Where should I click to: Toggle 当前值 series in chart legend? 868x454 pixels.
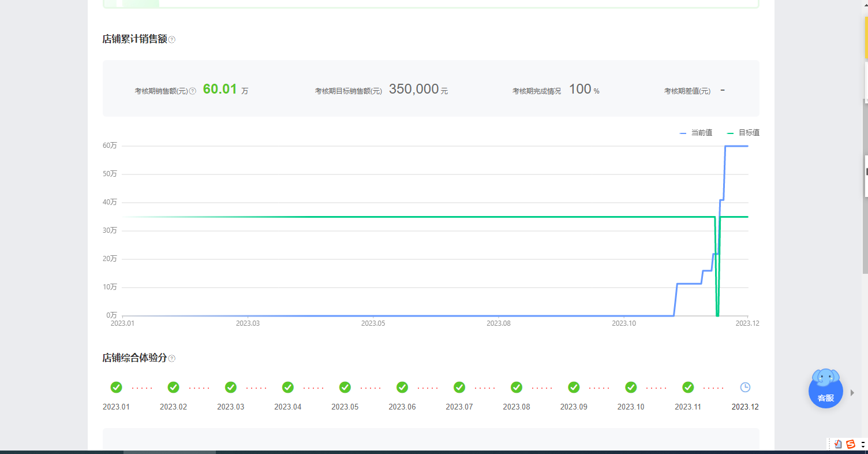point(696,133)
